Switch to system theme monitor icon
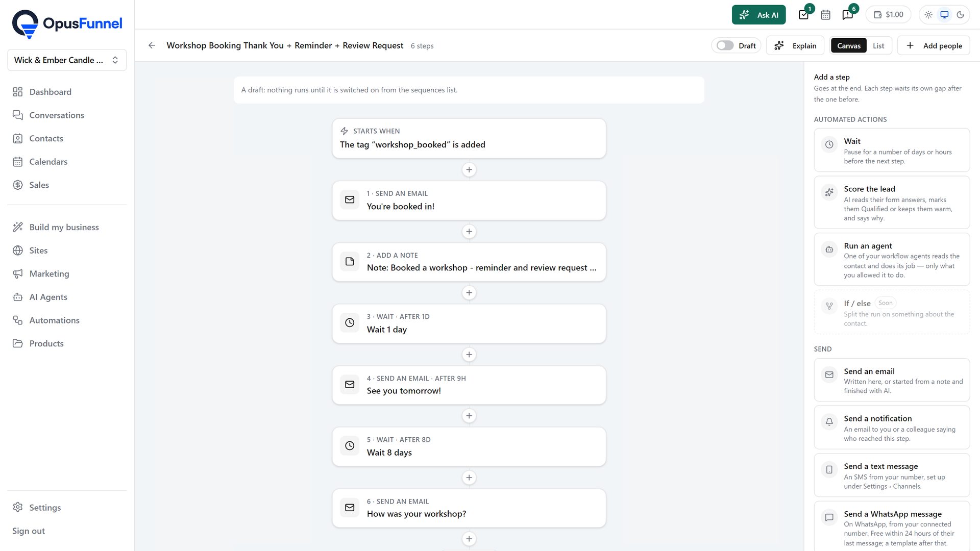This screenshot has width=980, height=551. click(944, 15)
